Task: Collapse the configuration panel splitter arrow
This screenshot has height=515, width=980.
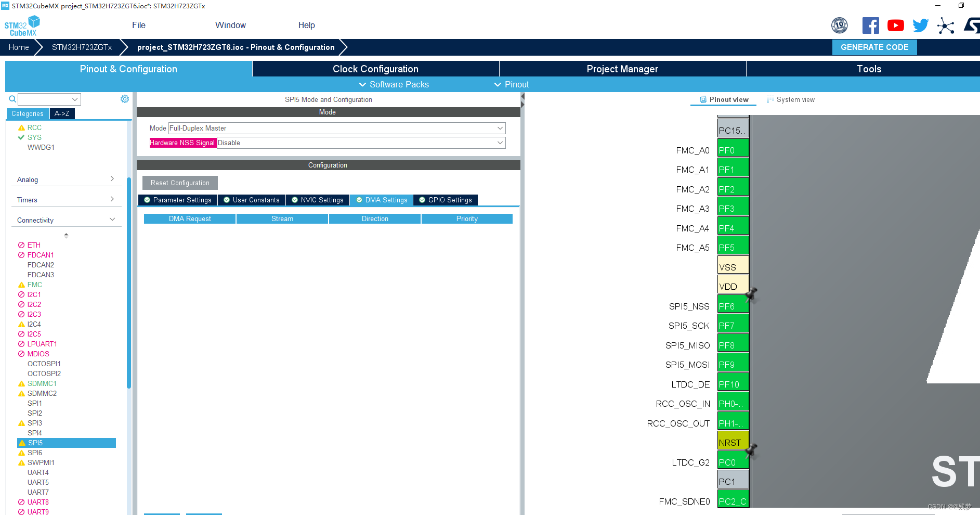Action: (522, 97)
